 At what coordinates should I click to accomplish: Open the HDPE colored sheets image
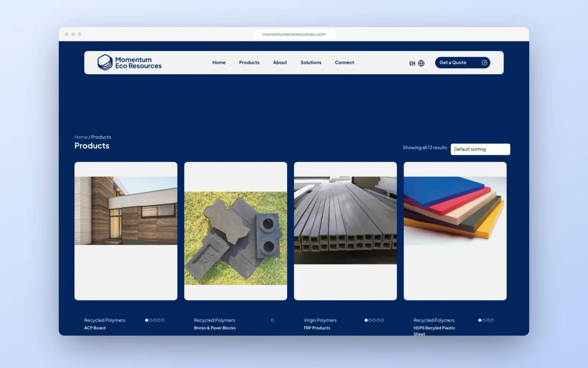click(455, 211)
